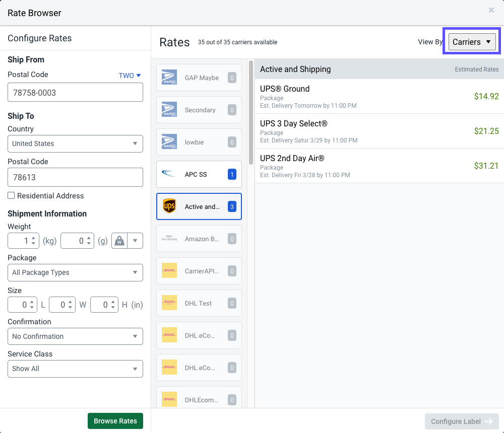Screen dimensions: 504x433
Task: Expand the All Package Types dropdown
Action: [x=75, y=272]
